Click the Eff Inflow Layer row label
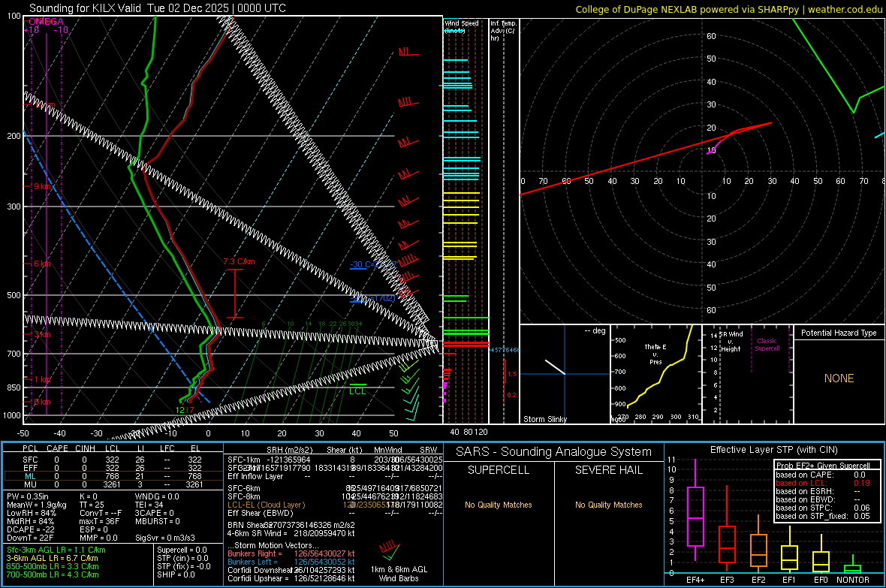886x588 pixels. tap(255, 477)
